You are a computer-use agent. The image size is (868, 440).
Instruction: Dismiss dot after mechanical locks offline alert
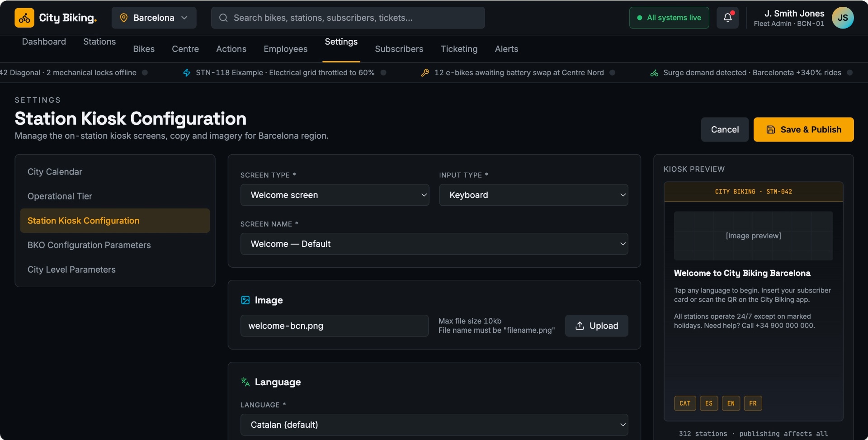pyautogui.click(x=145, y=72)
